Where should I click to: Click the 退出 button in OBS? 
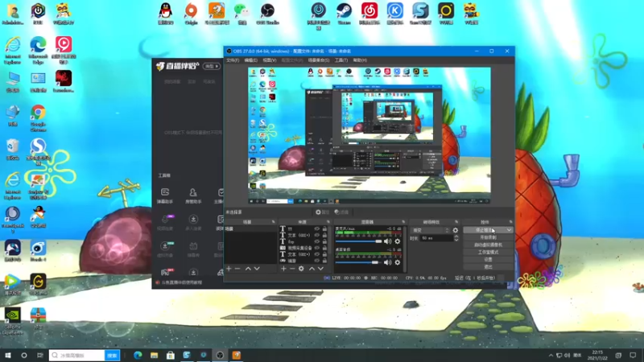point(488,267)
